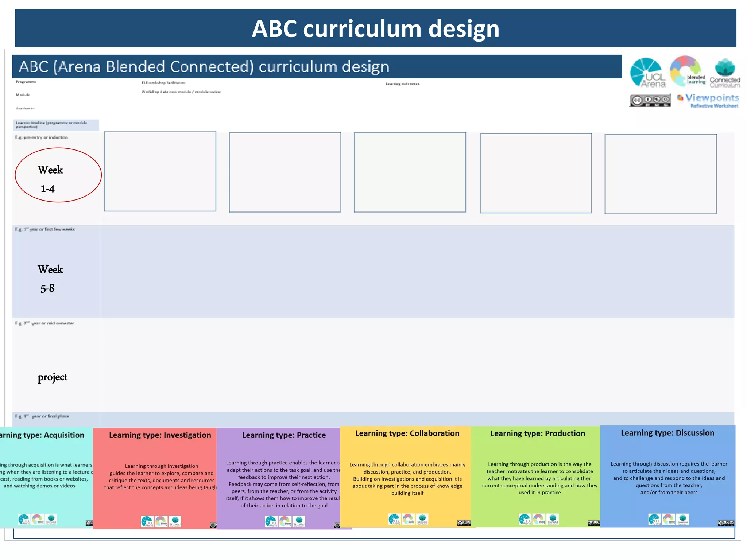Select the 'Learning type: Discussion' card heading
This screenshot has width=747, height=560.
(667, 433)
